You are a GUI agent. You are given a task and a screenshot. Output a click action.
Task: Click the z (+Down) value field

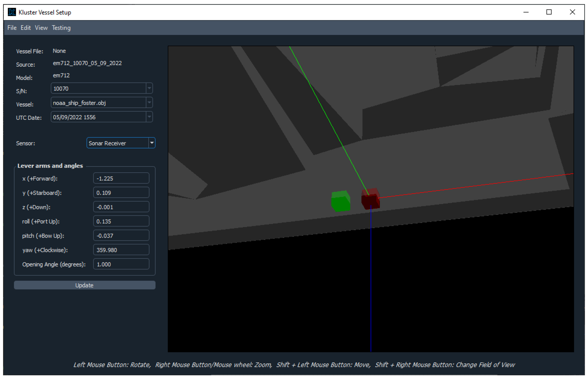pyautogui.click(x=121, y=207)
